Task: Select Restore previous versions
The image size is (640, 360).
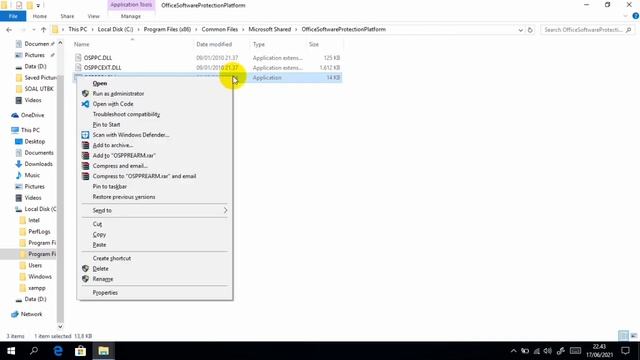Action: point(124,197)
